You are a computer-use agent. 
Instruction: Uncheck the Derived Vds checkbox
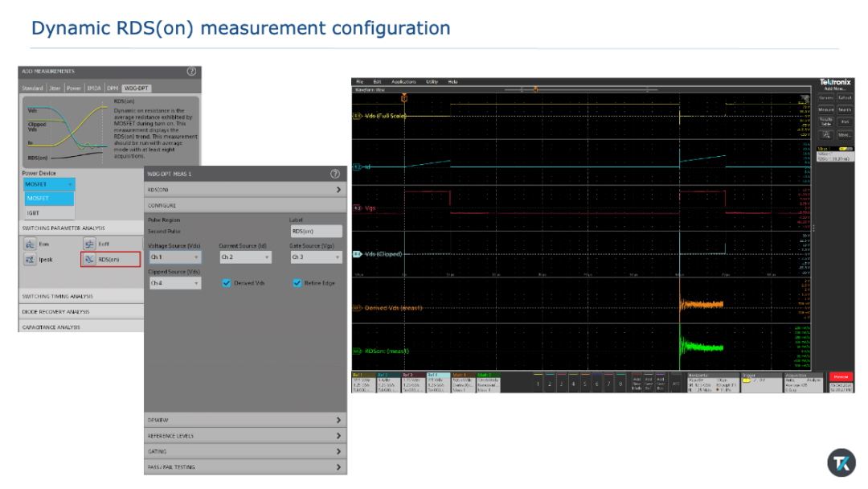tap(227, 283)
